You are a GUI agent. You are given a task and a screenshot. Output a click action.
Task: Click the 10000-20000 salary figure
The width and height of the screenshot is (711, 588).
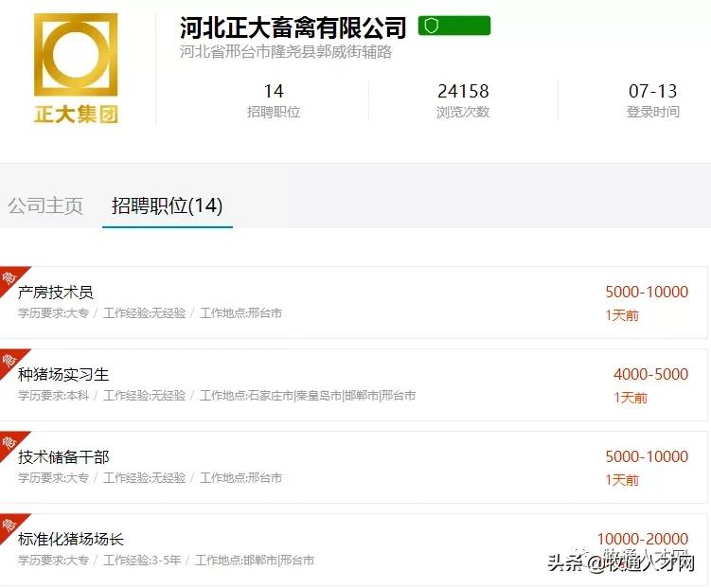[643, 539]
